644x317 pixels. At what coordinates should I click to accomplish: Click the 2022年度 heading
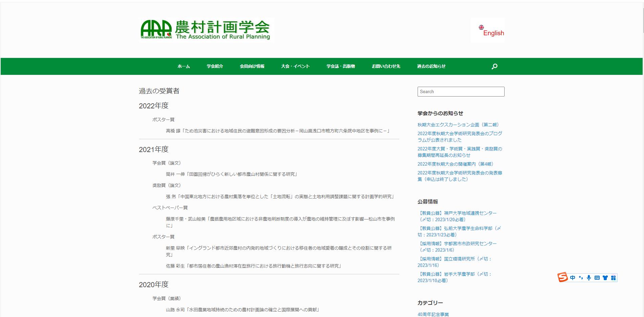tap(154, 106)
